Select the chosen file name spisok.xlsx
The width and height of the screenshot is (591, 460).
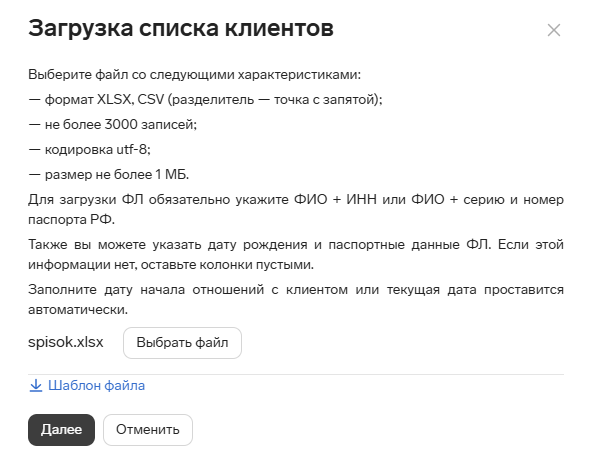click(66, 342)
